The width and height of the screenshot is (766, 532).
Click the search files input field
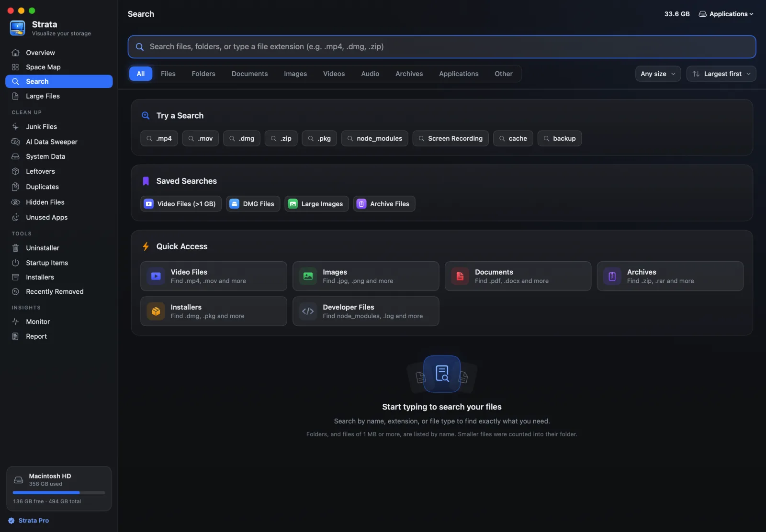(x=442, y=47)
